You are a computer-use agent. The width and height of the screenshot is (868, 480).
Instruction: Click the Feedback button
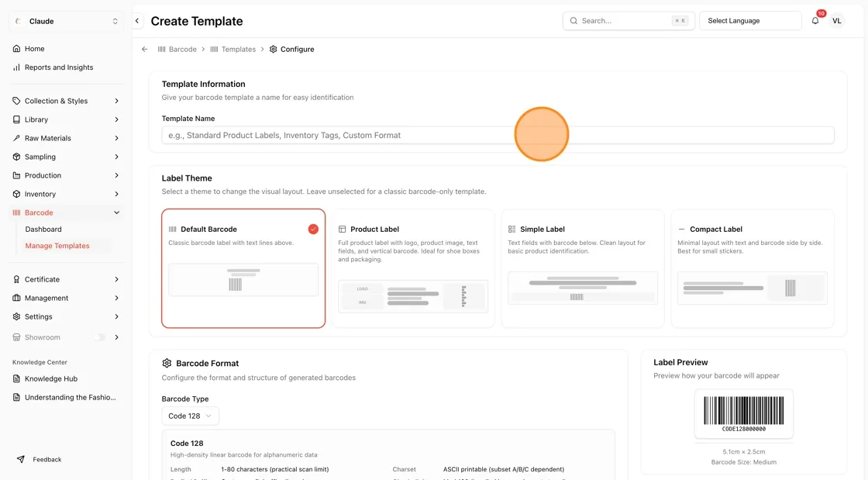point(40,460)
